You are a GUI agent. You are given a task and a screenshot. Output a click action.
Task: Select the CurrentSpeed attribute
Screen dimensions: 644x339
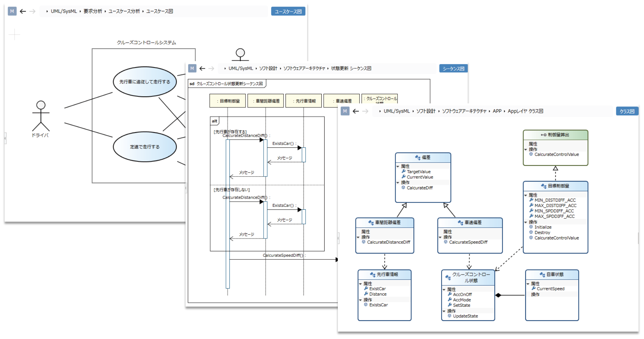click(x=550, y=289)
